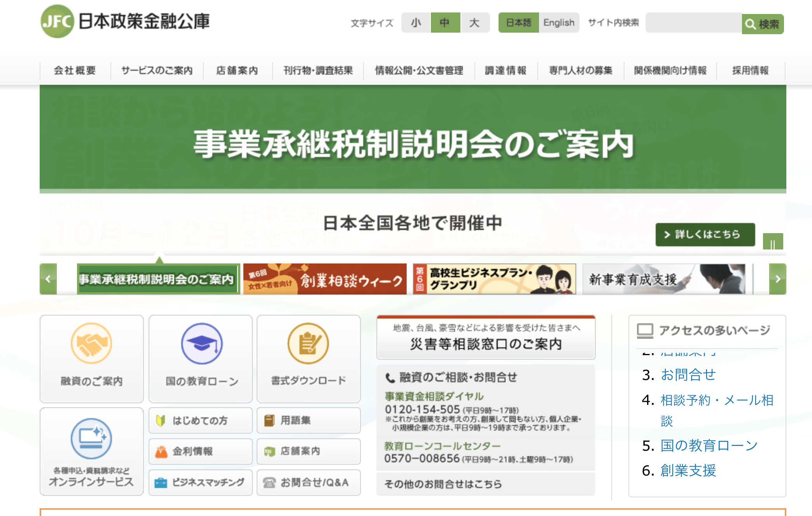Show next banner with right arrow
This screenshot has width=812, height=516.
coord(777,279)
